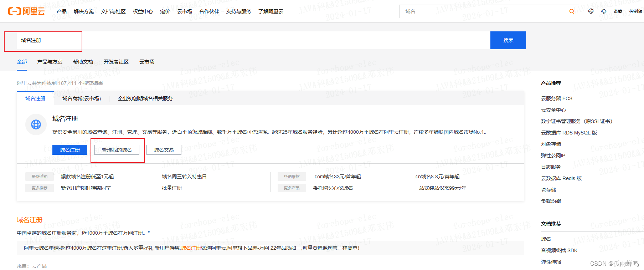Open 数字证书管理服务 (原SSL证书) link

[x=577, y=121]
